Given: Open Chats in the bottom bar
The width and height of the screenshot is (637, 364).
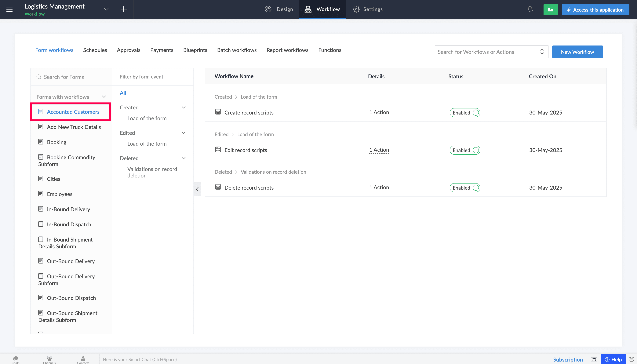Looking at the screenshot, I should pyautogui.click(x=16, y=360).
